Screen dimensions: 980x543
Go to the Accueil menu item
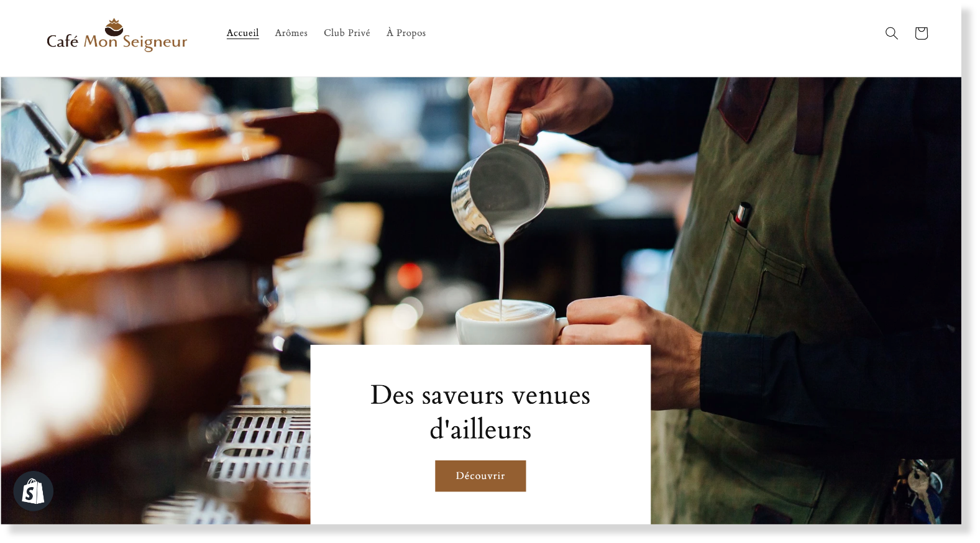click(242, 33)
